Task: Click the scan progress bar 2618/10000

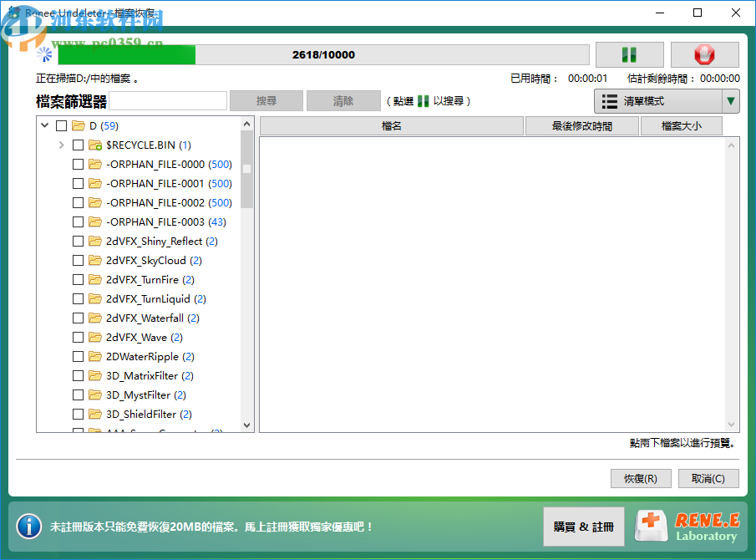Action: pyautogui.click(x=323, y=54)
